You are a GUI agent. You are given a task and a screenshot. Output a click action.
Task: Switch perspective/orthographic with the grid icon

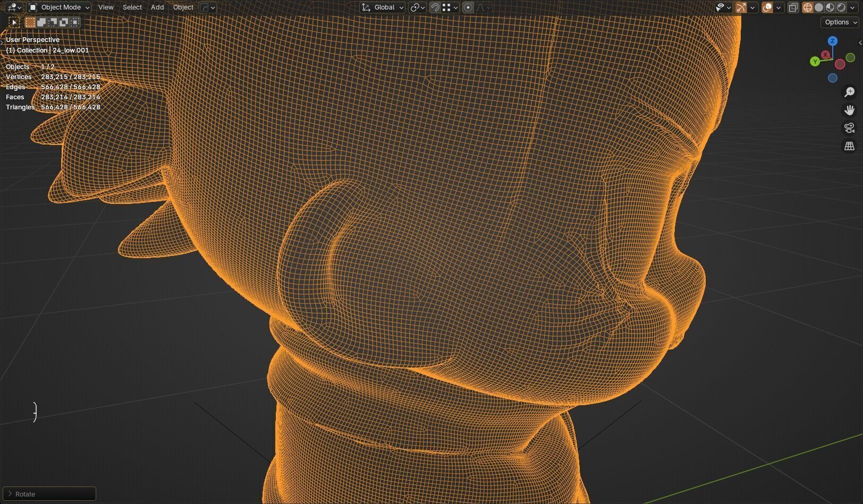849,146
